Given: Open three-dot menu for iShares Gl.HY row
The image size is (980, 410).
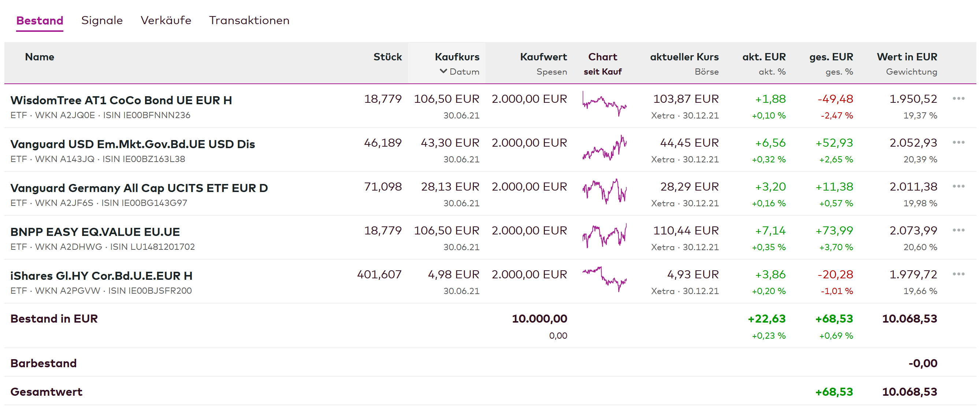Looking at the screenshot, I should pyautogui.click(x=958, y=274).
